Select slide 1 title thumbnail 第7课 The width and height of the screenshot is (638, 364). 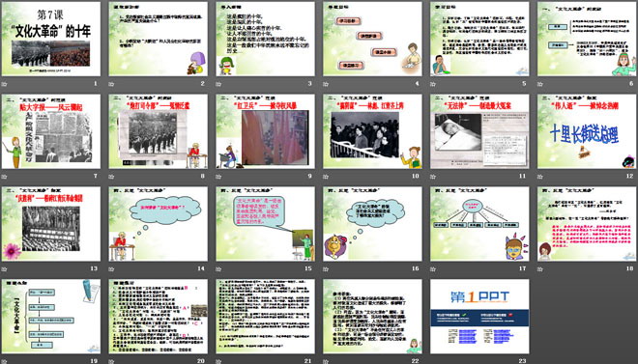coord(51,39)
